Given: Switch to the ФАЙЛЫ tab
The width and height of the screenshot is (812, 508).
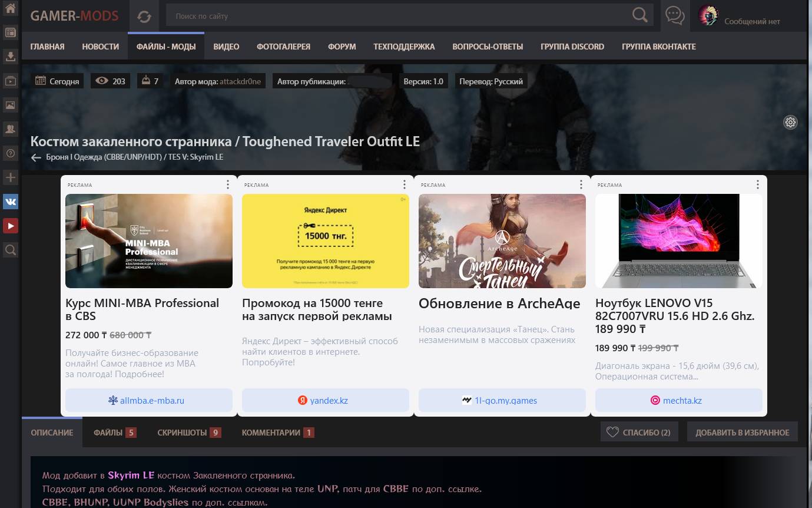Looking at the screenshot, I should coord(115,433).
